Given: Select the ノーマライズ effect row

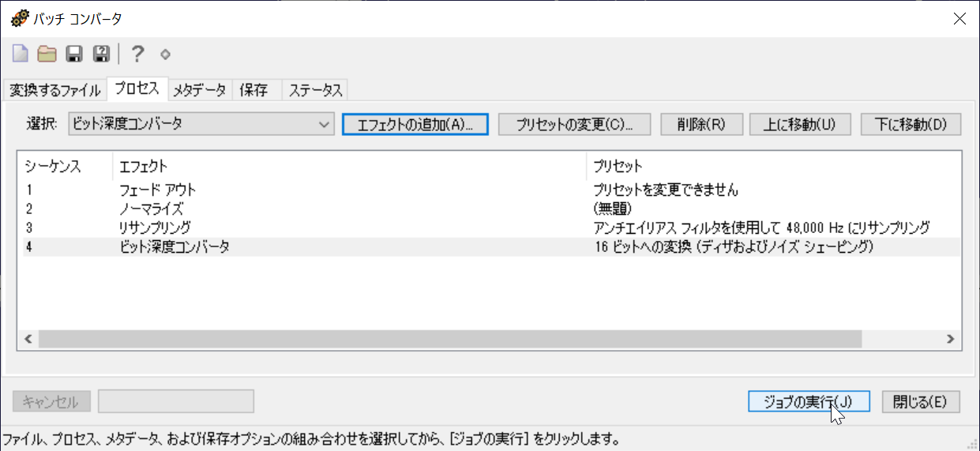Looking at the screenshot, I should tap(150, 209).
